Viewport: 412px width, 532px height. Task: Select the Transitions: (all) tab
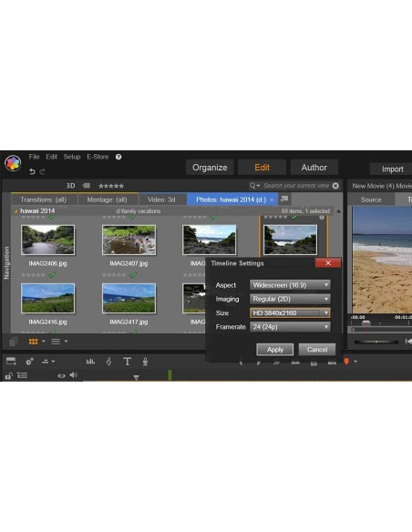click(44, 199)
